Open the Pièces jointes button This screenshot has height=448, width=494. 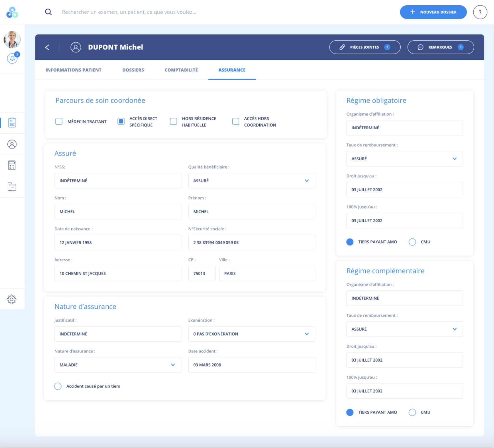click(x=364, y=47)
